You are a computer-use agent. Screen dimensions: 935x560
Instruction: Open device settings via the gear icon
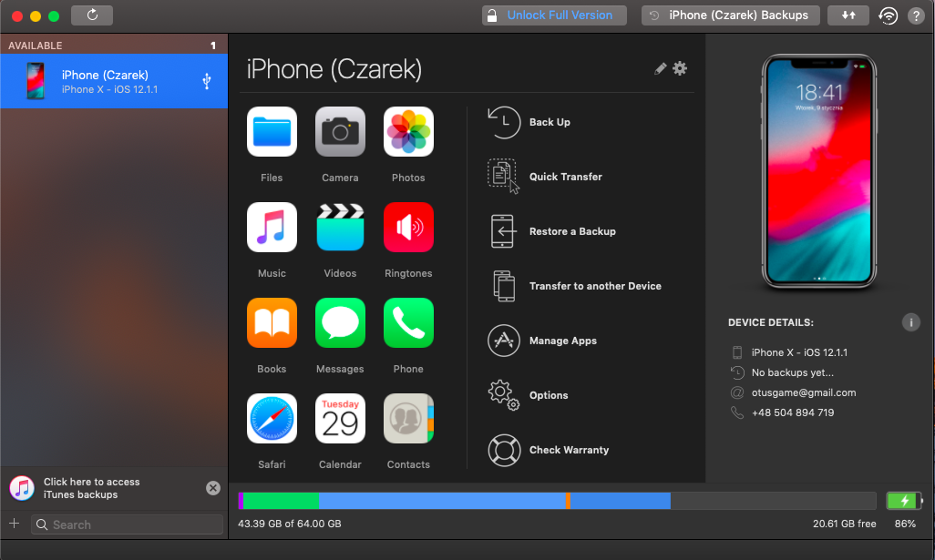680,68
